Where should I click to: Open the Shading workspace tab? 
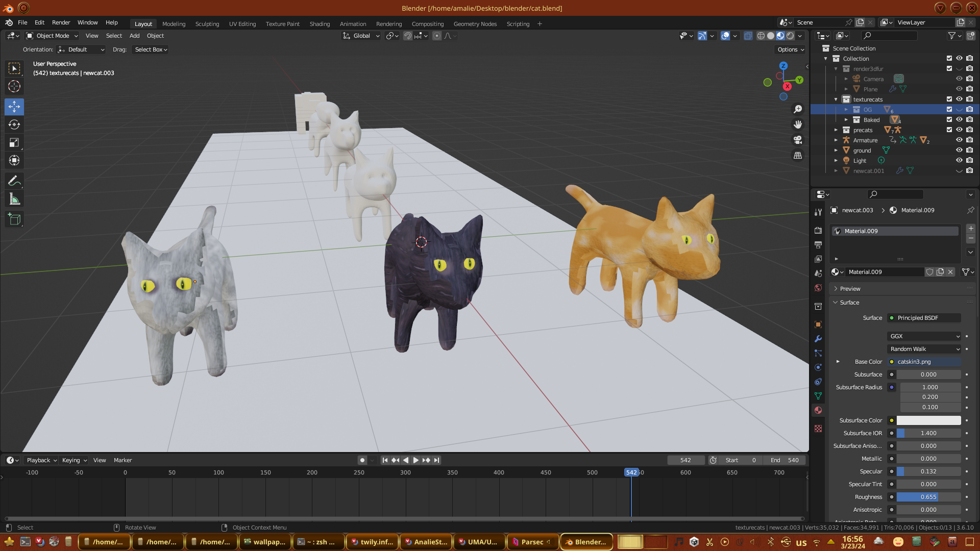(320, 24)
